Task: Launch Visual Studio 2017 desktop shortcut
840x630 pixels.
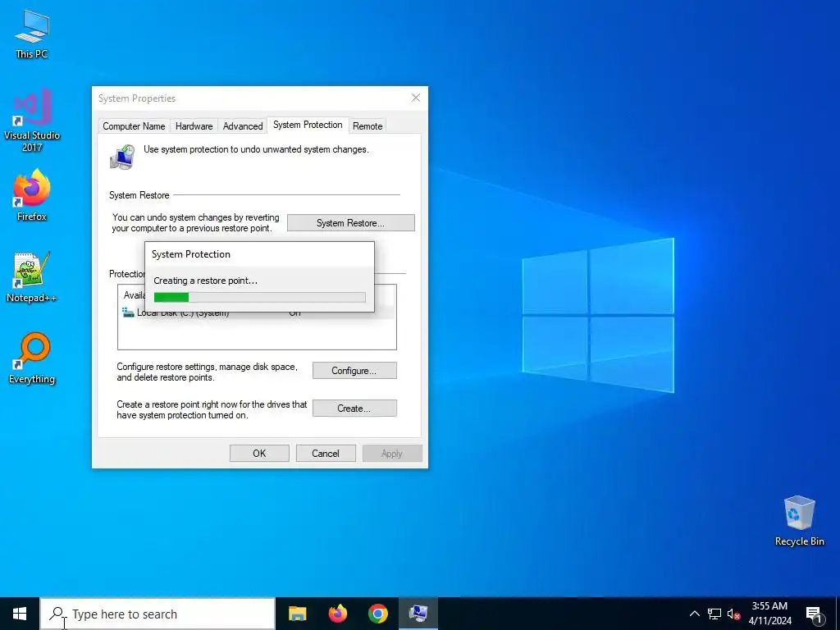Action: [32, 120]
